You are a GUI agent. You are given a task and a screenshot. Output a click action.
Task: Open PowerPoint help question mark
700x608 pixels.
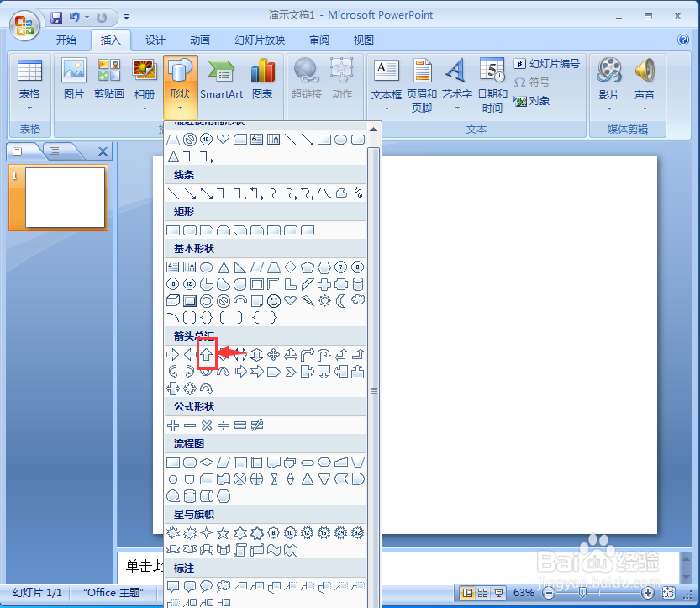coord(683,40)
